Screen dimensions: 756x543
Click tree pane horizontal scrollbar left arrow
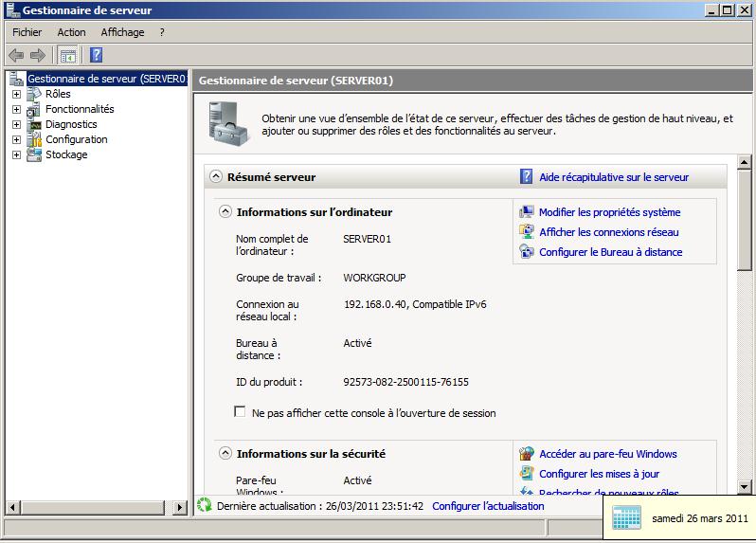tap(12, 507)
